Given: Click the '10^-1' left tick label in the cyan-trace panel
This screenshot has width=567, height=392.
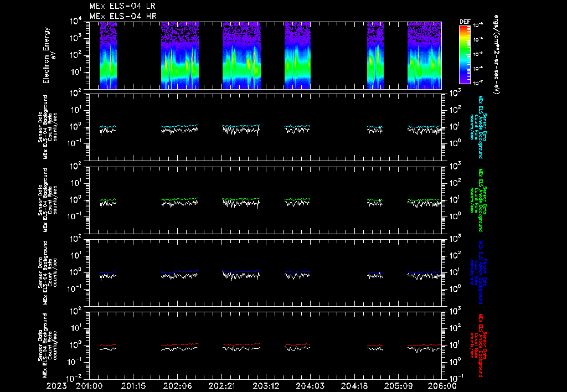Looking at the screenshot, I should pyautogui.click(x=75, y=143).
